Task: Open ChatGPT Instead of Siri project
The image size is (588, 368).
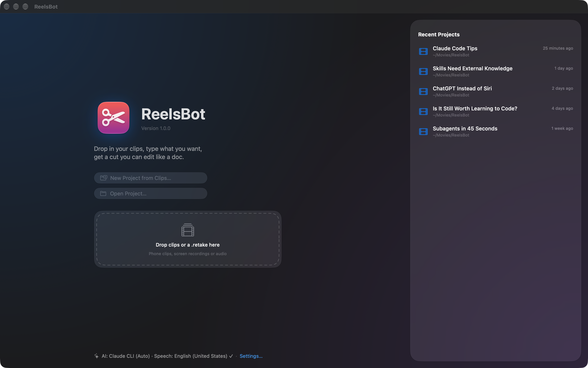Action: (496, 92)
